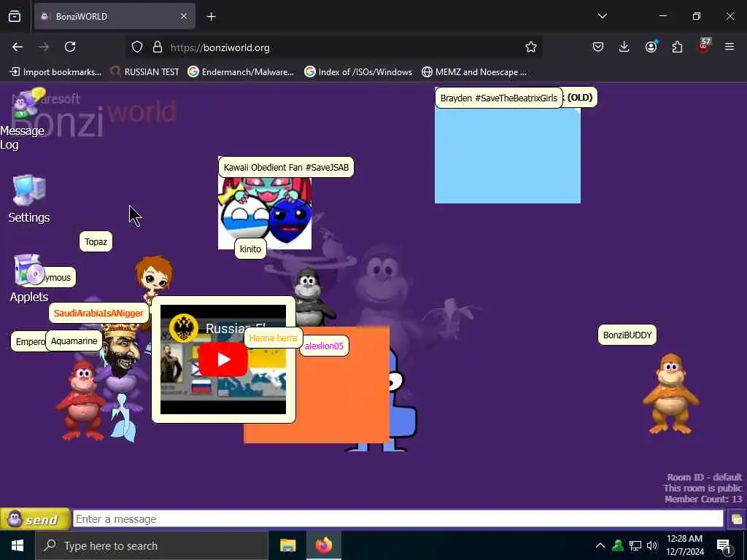Click the Kawaii Obedient Fan #SaveJSAB tag
Screen dimensions: 747x560
point(286,167)
